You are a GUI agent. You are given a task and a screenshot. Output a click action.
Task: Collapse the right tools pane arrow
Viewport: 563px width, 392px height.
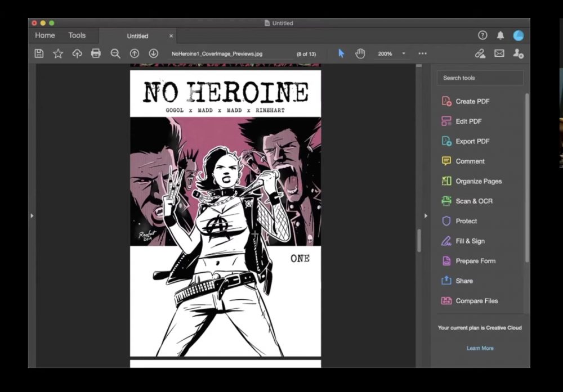pyautogui.click(x=426, y=216)
